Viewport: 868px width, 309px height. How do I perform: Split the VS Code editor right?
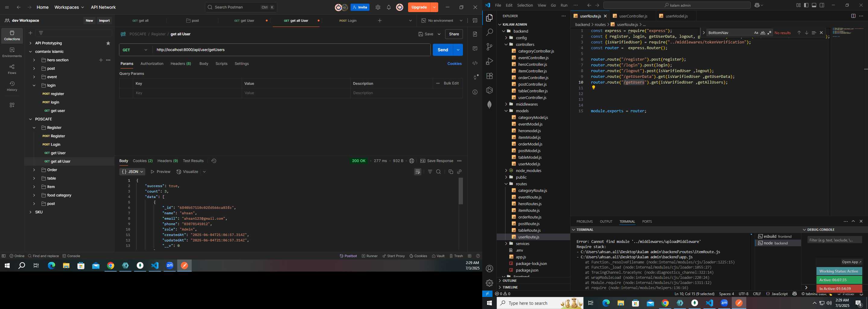pyautogui.click(x=853, y=16)
